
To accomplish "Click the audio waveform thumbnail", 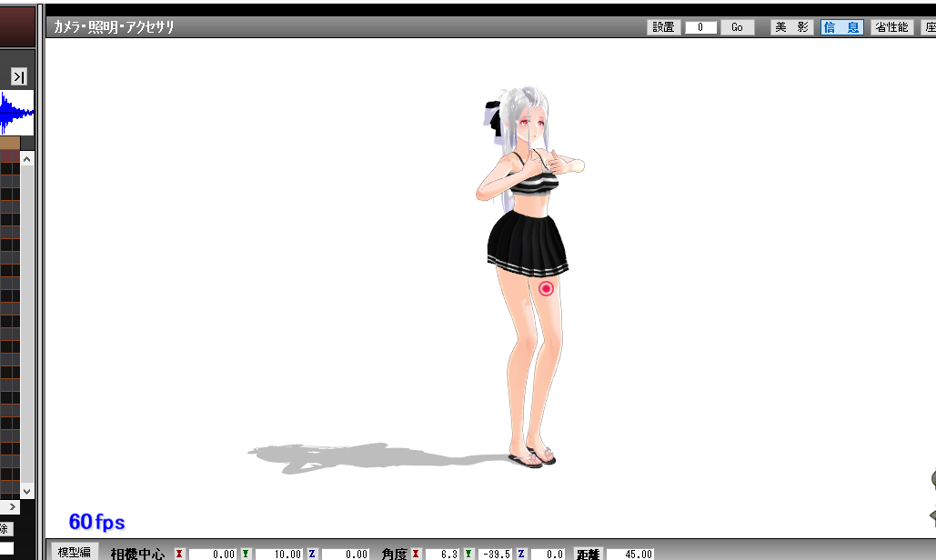I will 17,113.
